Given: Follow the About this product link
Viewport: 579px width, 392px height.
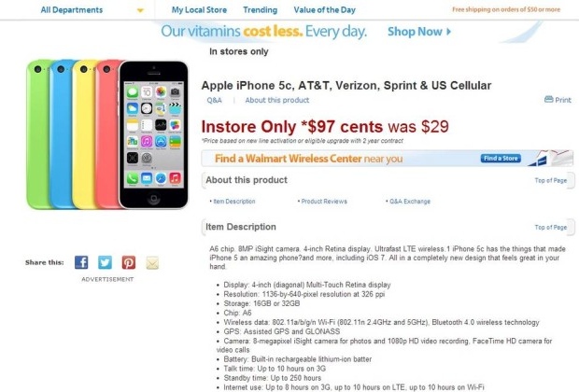Looking at the screenshot, I should [277, 100].
